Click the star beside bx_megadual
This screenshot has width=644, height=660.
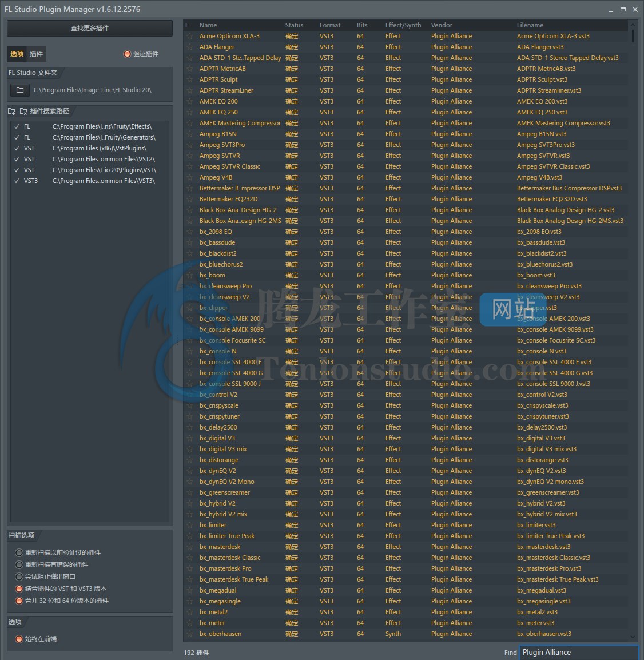coord(190,590)
